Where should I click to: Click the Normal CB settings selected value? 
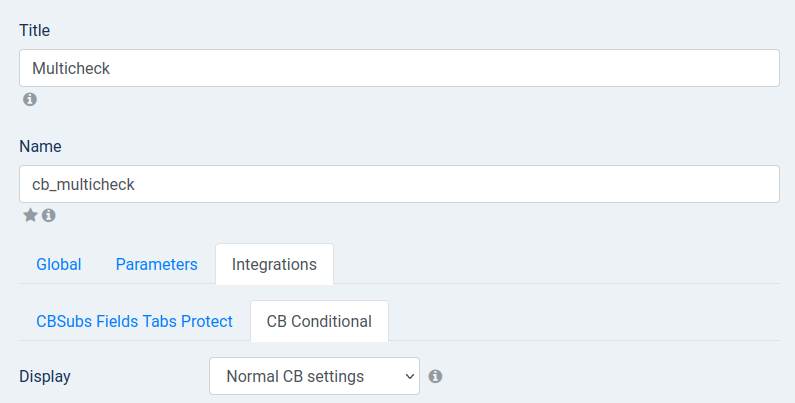pos(295,377)
